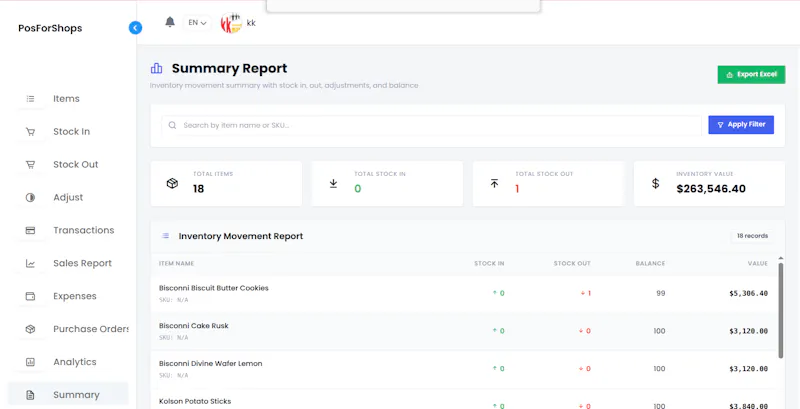The height and width of the screenshot is (409, 800).
Task: Focus the item name or SKU search field
Action: [432, 125]
